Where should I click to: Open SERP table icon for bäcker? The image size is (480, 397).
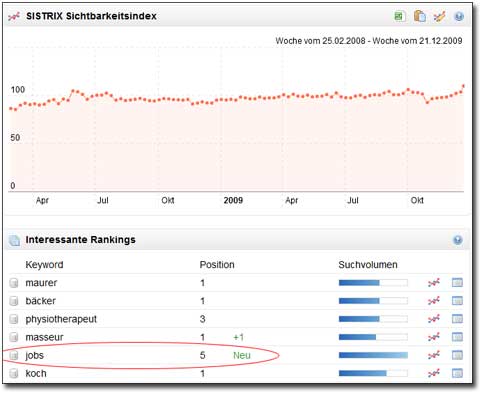pyautogui.click(x=457, y=301)
